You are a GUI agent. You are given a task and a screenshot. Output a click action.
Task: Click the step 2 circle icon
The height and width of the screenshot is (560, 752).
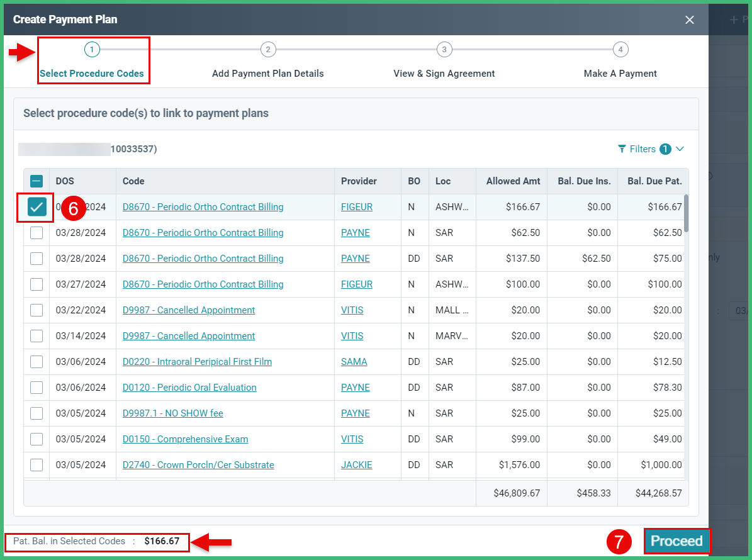[268, 49]
